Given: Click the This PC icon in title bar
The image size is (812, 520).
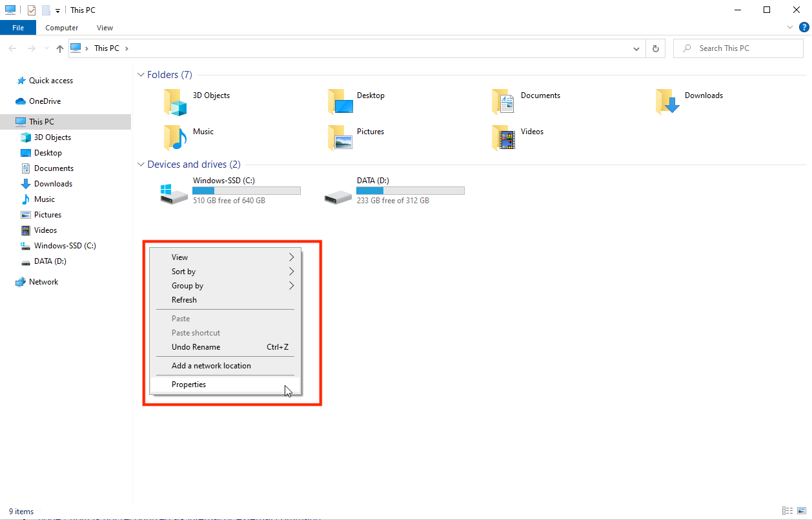Looking at the screenshot, I should point(10,10).
